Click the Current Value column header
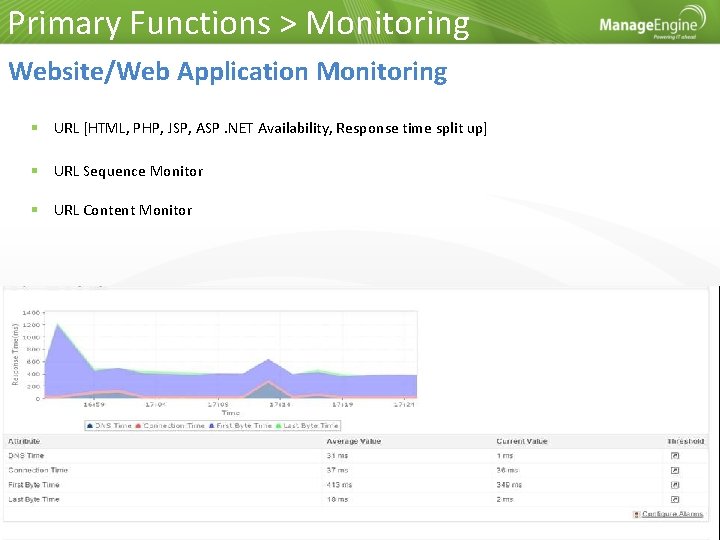 pyautogui.click(x=522, y=441)
